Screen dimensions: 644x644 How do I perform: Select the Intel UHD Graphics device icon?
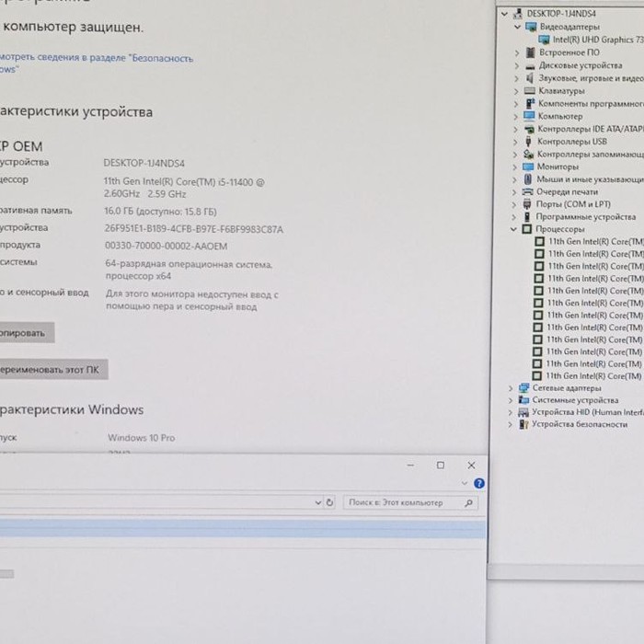(x=544, y=40)
